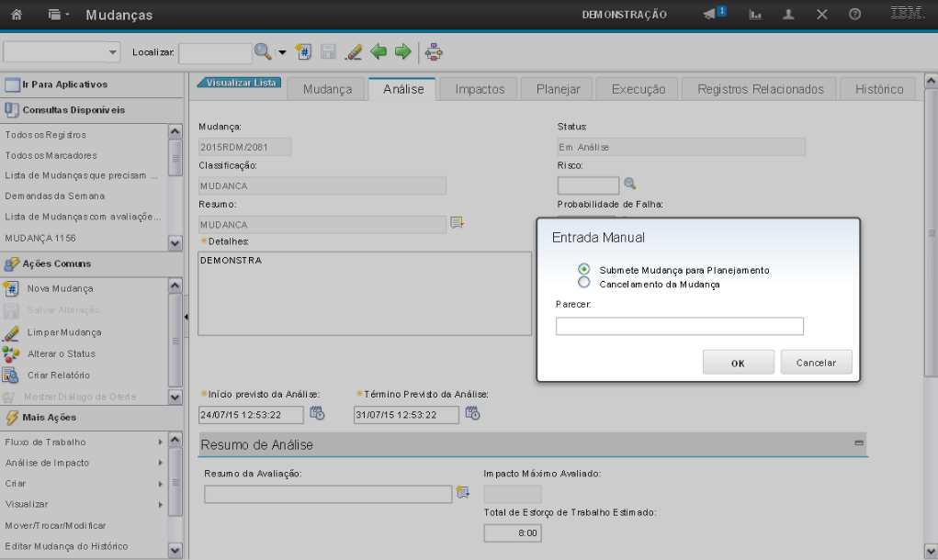
Task: Open the Registros Relacionados tab
Action: (760, 89)
